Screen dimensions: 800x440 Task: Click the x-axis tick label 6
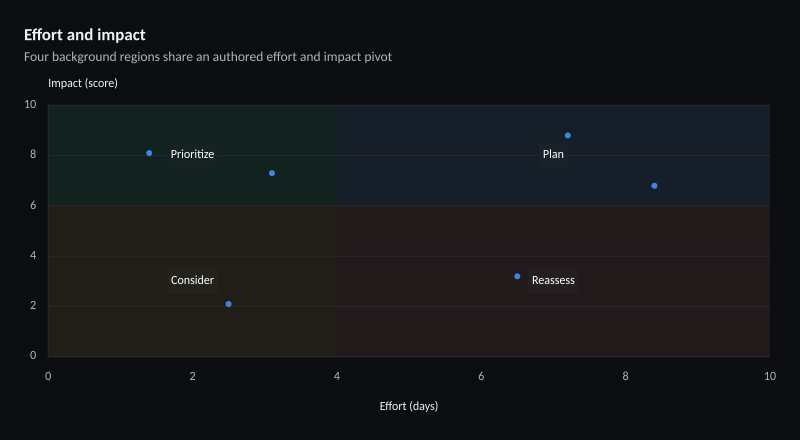tap(481, 376)
